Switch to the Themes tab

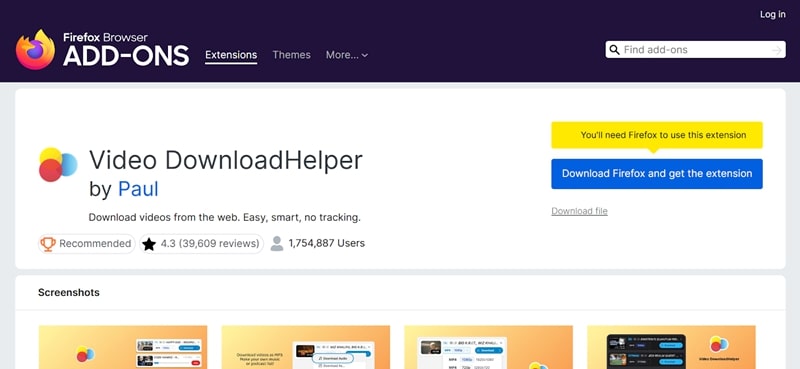tap(291, 55)
